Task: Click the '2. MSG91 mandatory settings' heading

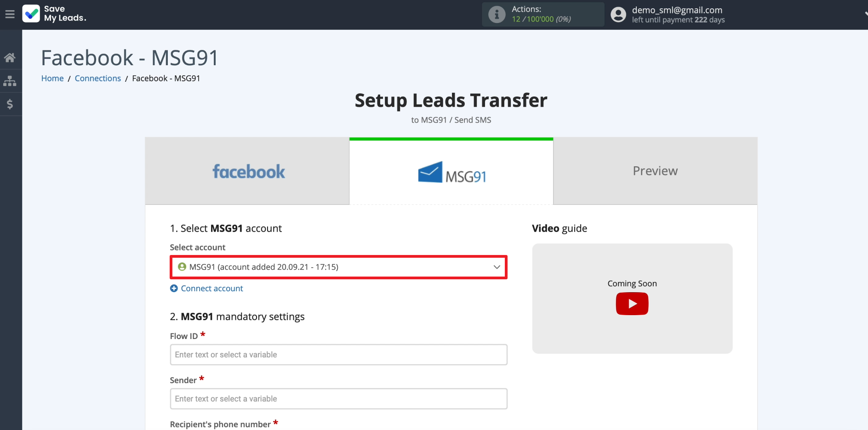Action: coord(237,317)
